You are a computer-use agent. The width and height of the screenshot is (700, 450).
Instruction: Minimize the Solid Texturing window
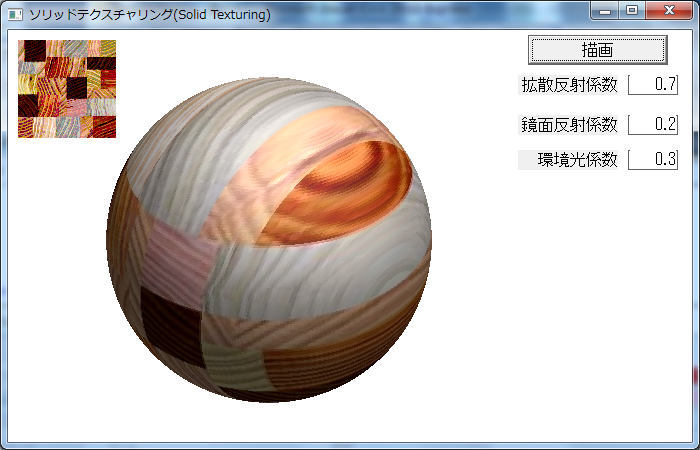[x=605, y=11]
